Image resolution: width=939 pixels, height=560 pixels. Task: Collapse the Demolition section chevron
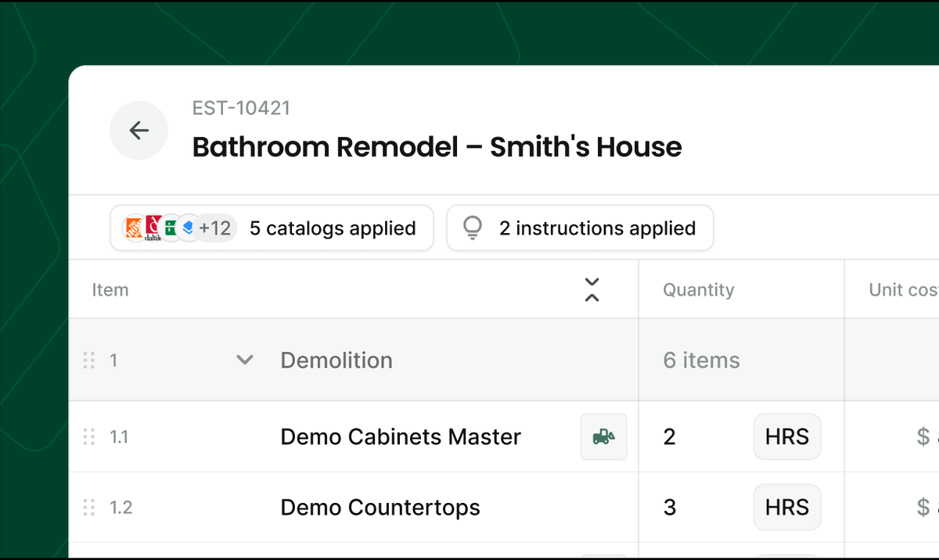point(245,361)
